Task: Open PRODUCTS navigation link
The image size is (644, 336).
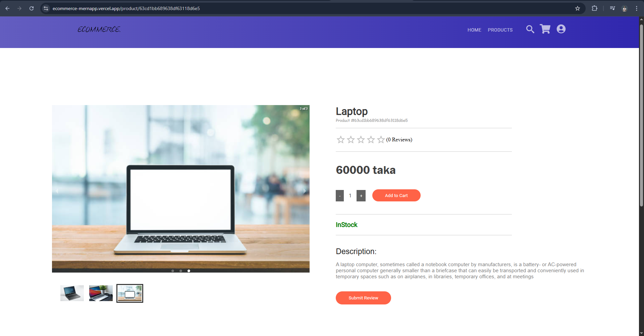Action: [500, 30]
